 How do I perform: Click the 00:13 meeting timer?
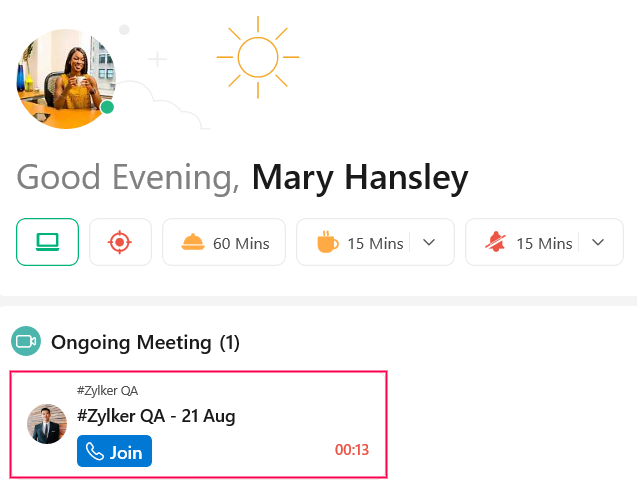pyautogui.click(x=351, y=450)
